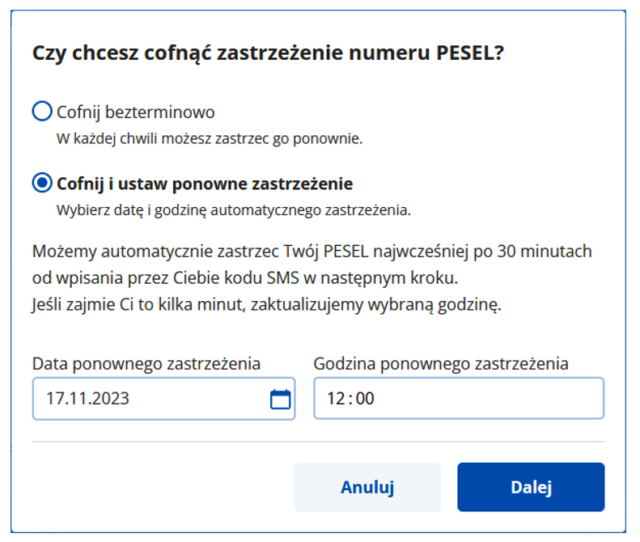Focus the time field showing 12:00
The width and height of the screenshot is (640, 542).
(459, 398)
